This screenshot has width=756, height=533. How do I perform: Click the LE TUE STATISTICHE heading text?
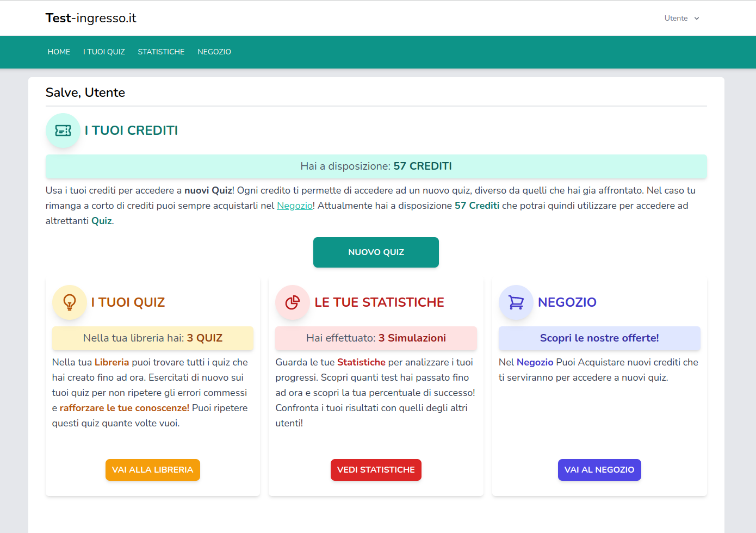tap(379, 302)
